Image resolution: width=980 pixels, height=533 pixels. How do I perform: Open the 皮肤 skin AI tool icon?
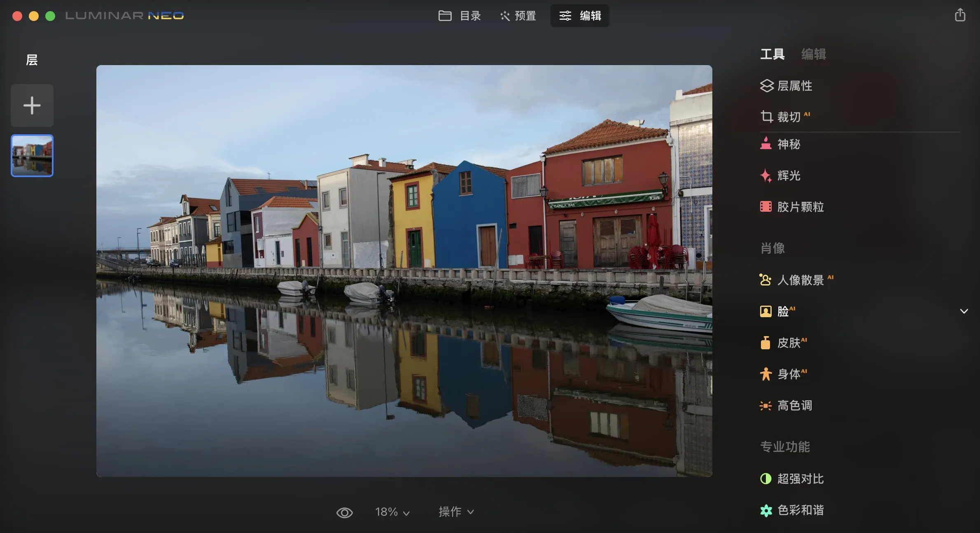765,343
